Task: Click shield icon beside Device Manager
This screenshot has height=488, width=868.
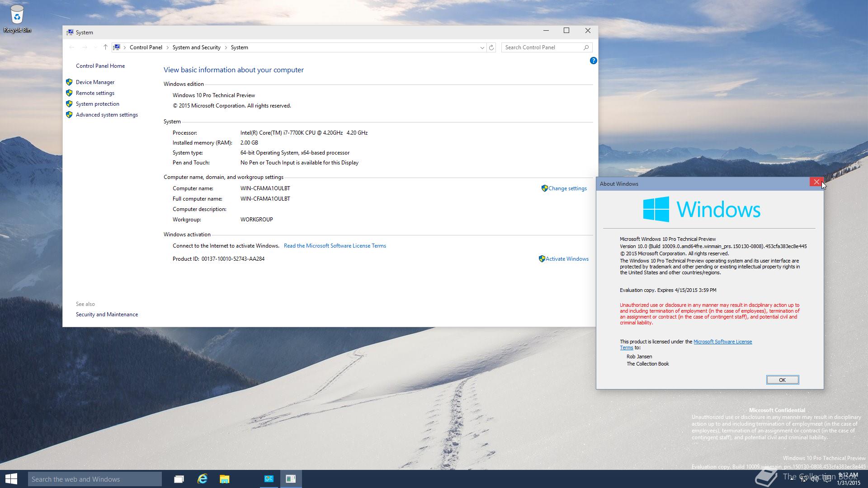Action: [x=69, y=82]
